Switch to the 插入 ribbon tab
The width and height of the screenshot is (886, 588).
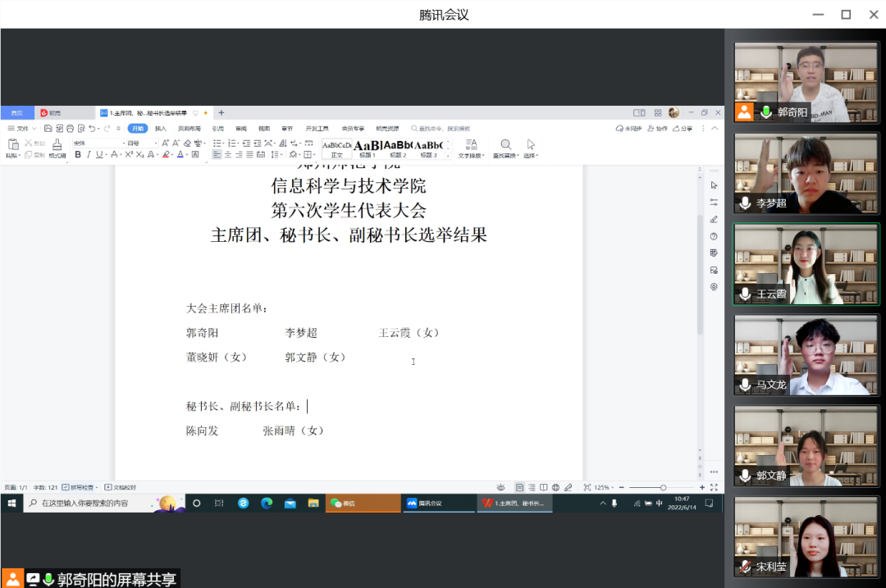[161, 129]
